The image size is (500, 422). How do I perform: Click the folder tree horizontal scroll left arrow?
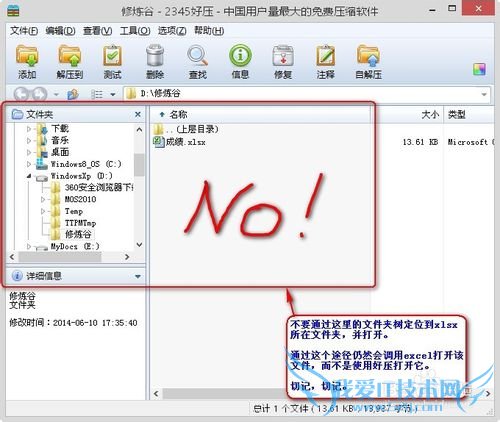point(12,257)
